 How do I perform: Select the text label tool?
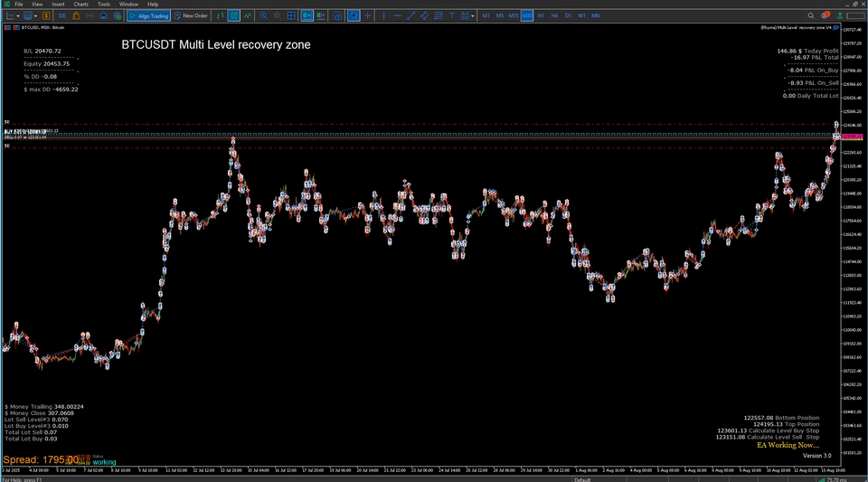coord(451,15)
